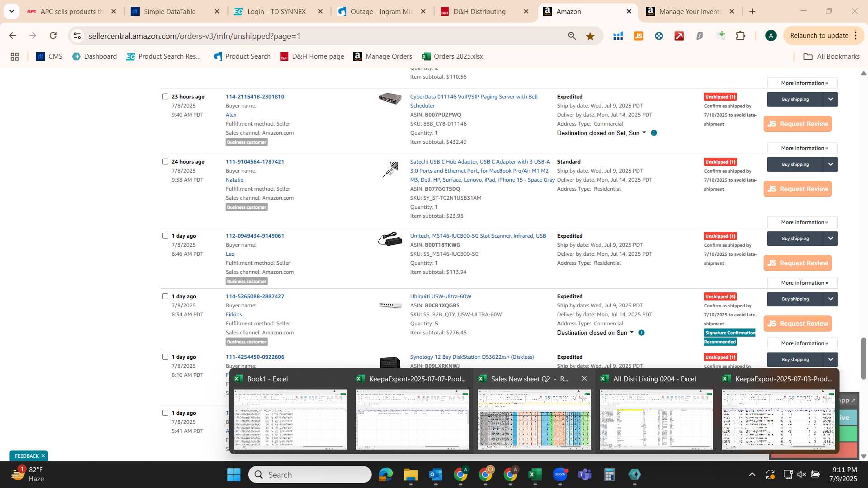
Task: Check the box for order 112-0949434-9149061
Action: tap(165, 235)
